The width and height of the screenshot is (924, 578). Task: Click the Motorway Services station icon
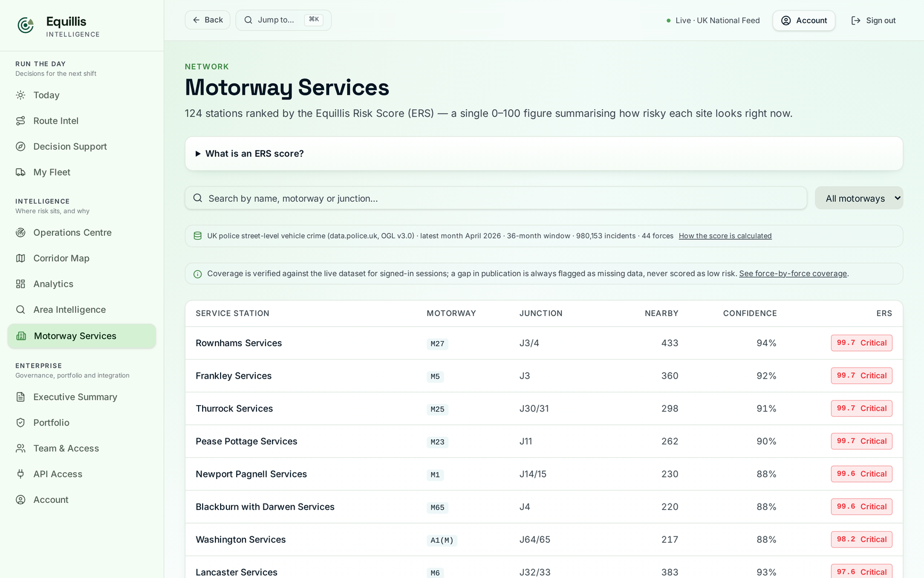(21, 336)
